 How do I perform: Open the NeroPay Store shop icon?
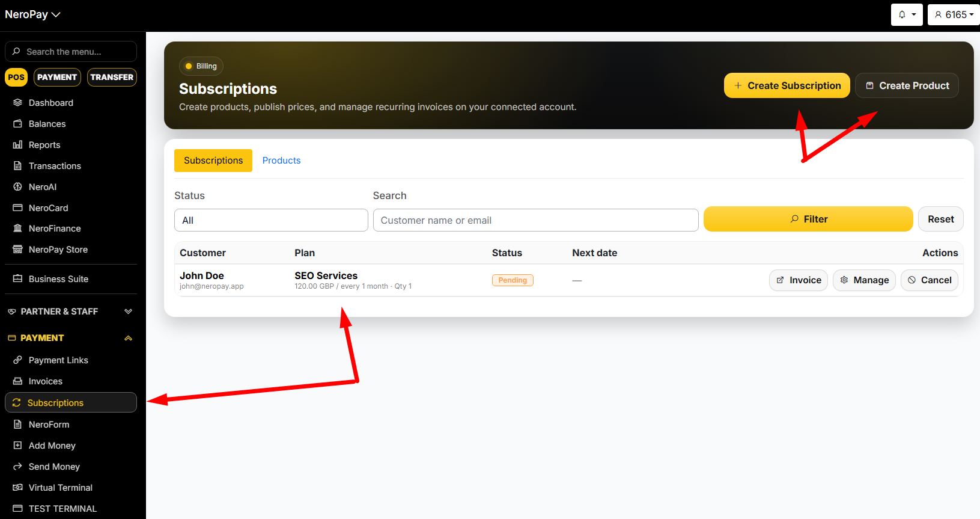pyautogui.click(x=17, y=250)
